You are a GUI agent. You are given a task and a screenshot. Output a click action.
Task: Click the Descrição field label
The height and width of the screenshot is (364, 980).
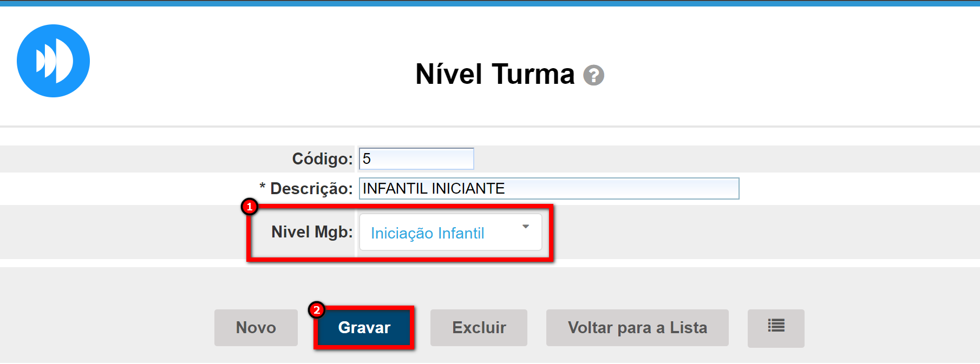pos(311,188)
